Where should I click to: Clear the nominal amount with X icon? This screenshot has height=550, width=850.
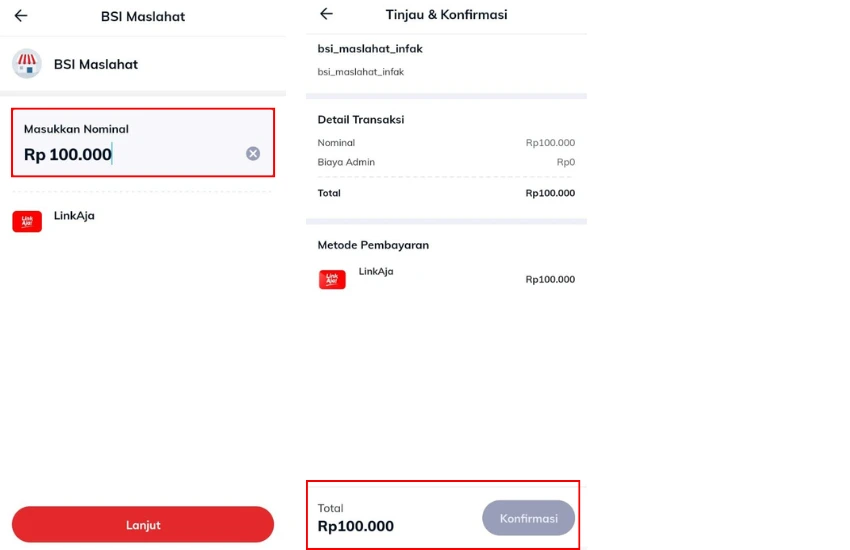[x=253, y=154]
